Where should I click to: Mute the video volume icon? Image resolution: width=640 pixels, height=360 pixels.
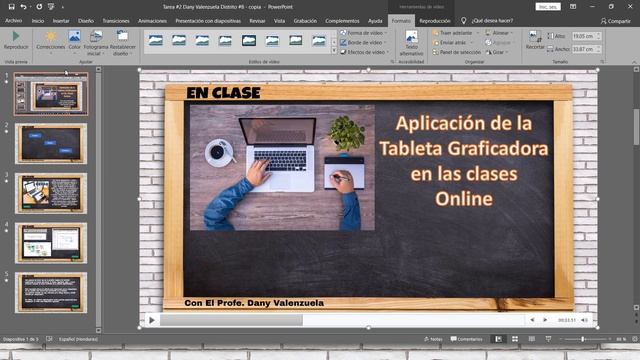tap(584, 320)
